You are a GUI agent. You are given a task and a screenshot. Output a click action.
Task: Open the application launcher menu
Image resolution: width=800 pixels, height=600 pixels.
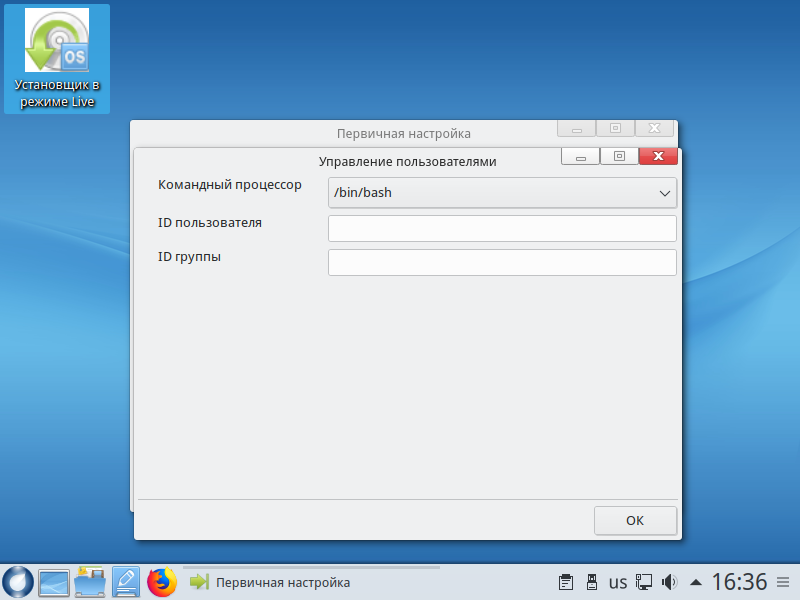[x=18, y=582]
